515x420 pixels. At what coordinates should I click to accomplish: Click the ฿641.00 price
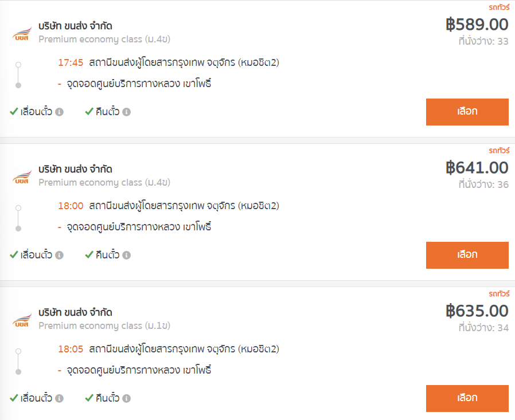coord(477,168)
